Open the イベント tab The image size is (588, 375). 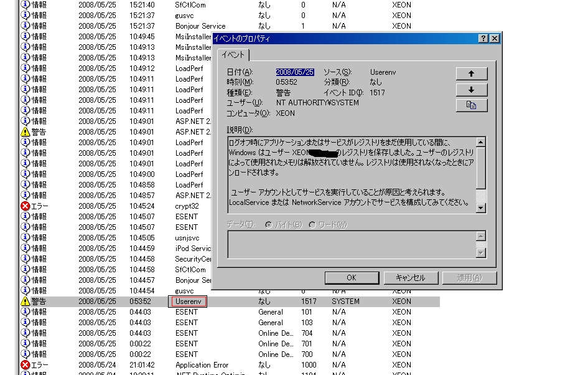coord(233,55)
